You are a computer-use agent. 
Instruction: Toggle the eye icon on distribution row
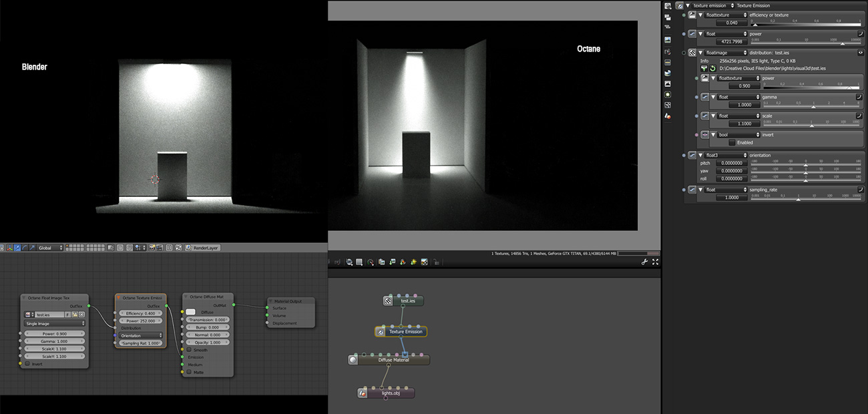click(861, 52)
